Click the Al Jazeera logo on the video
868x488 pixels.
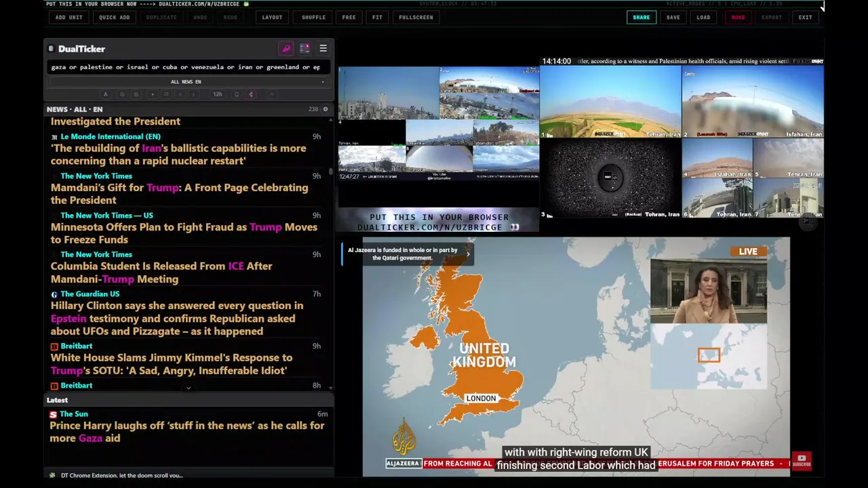tap(403, 436)
